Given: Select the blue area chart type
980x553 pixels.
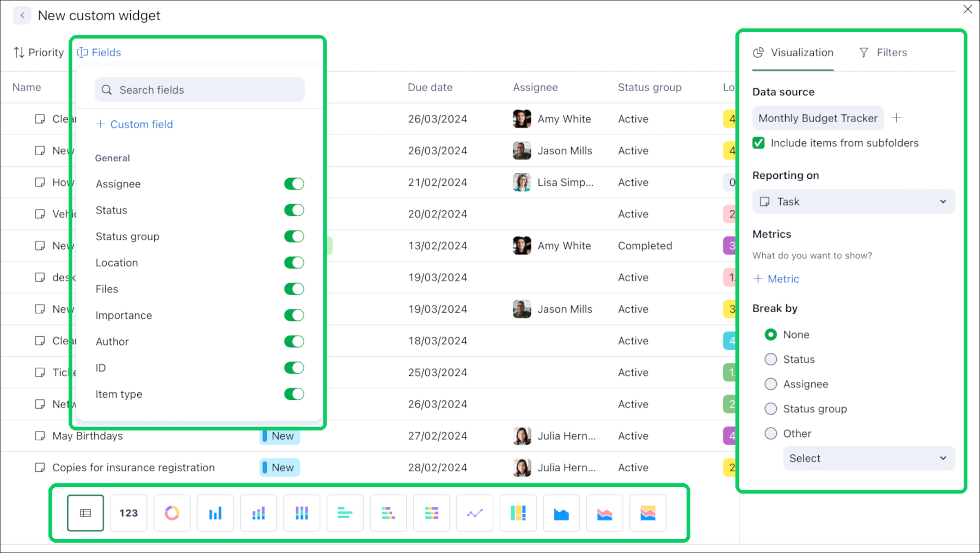Looking at the screenshot, I should point(561,513).
